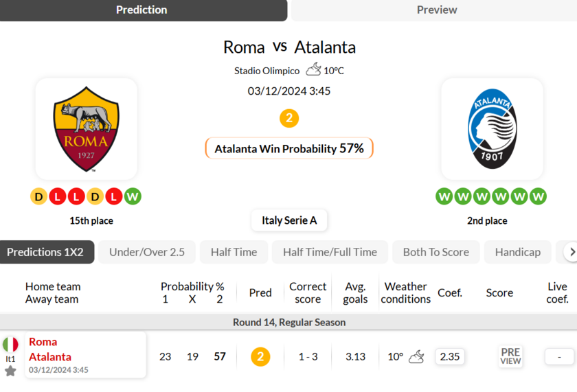
Task: Open the Under/Over 2.5 tab
Action: 147,252
